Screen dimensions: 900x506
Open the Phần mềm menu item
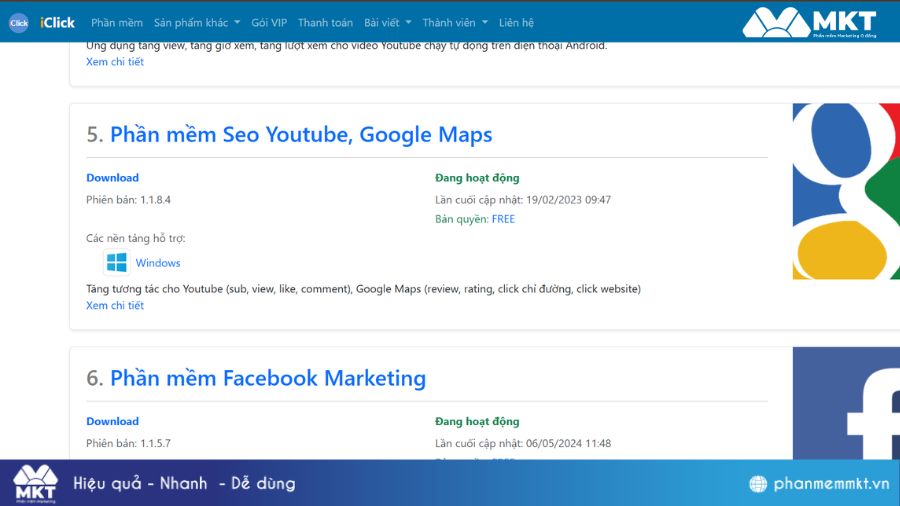click(117, 22)
